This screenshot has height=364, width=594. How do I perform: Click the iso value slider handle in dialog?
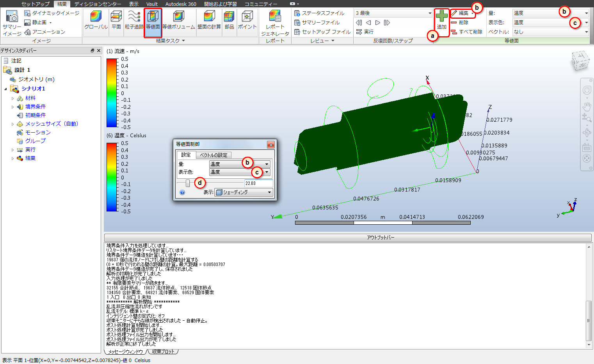(x=188, y=183)
